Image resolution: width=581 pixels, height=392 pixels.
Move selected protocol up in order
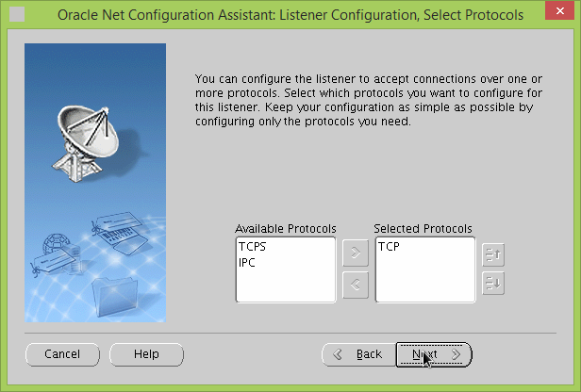pos(492,253)
